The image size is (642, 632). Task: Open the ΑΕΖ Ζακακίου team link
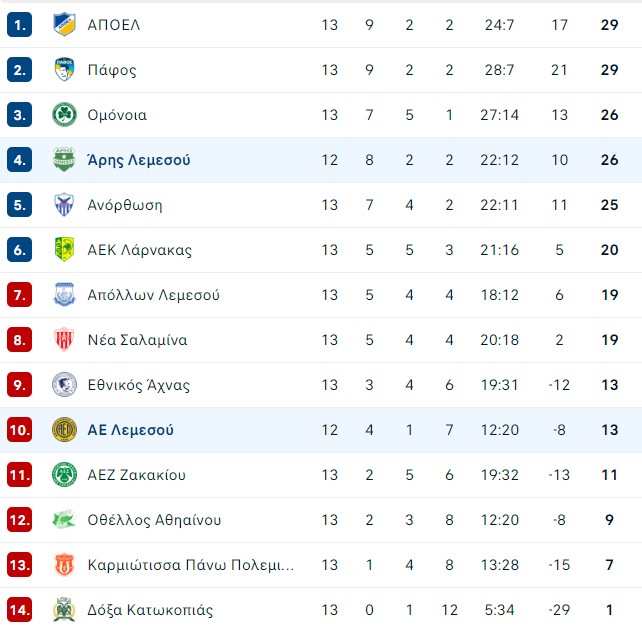pyautogui.click(x=136, y=475)
